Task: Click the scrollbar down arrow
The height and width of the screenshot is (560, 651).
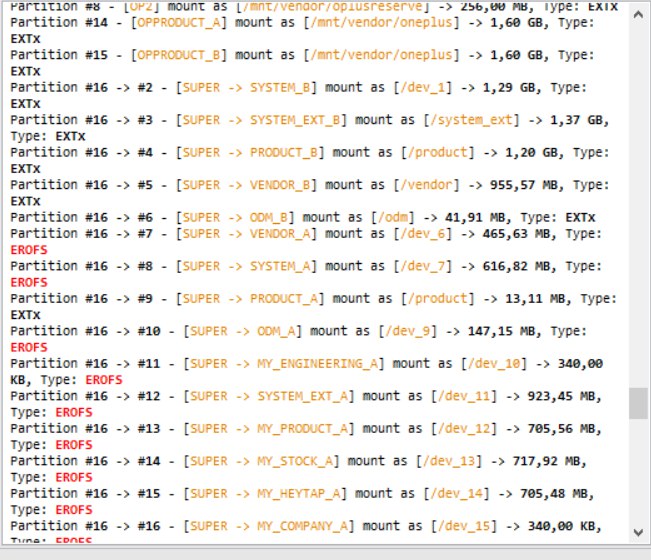Action: tap(638, 532)
